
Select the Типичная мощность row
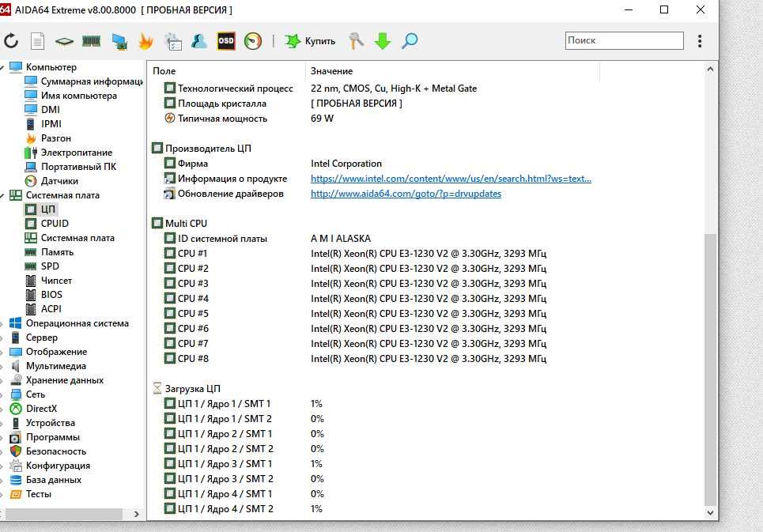(249, 118)
